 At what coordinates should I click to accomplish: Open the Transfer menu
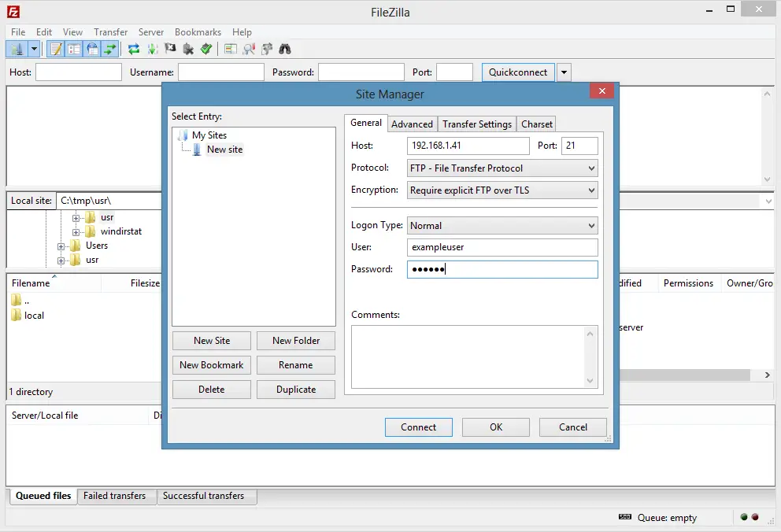pos(110,31)
